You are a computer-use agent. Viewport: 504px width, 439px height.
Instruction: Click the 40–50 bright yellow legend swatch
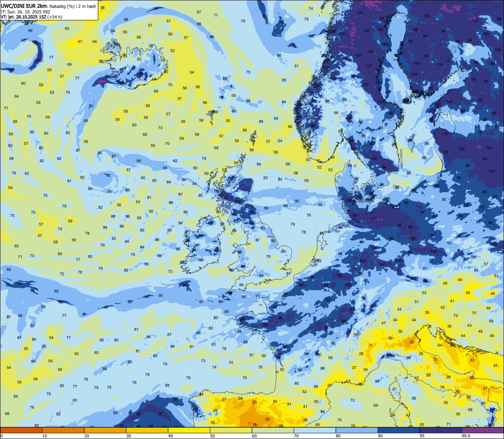tap(189, 430)
